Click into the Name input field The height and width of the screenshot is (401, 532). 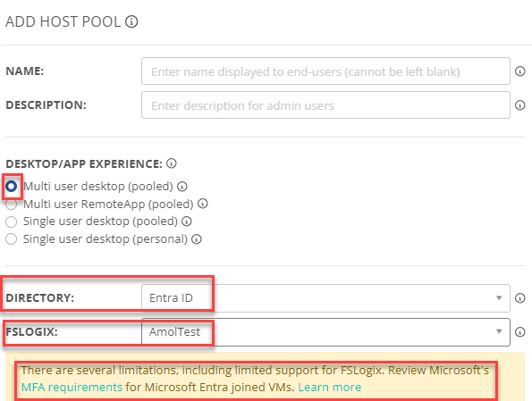(x=325, y=71)
